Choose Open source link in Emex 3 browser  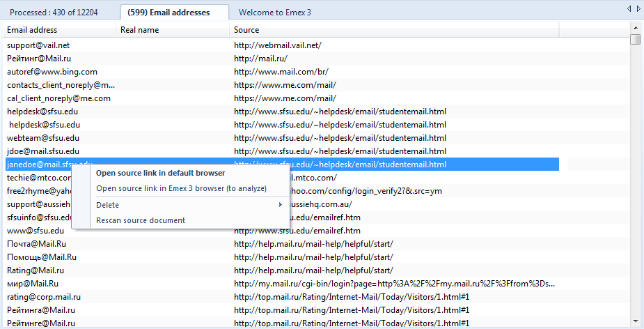(x=180, y=188)
